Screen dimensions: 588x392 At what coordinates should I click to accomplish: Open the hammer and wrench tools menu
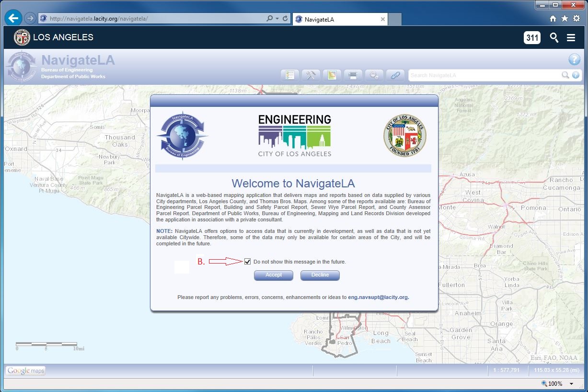311,75
